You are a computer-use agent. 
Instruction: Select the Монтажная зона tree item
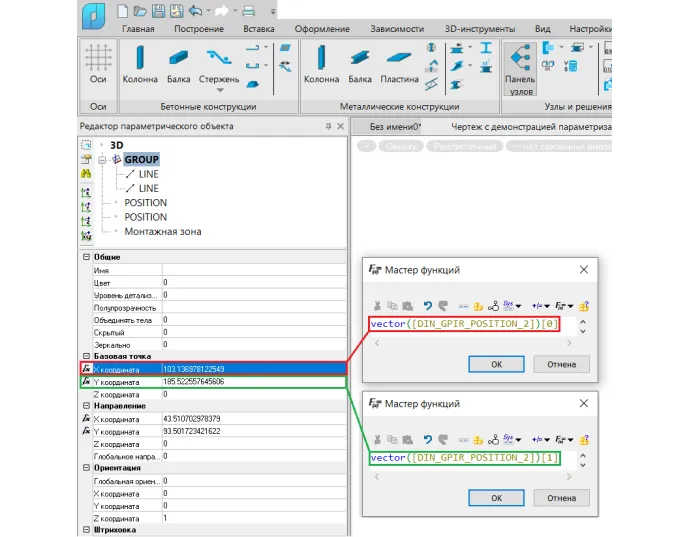point(163,232)
